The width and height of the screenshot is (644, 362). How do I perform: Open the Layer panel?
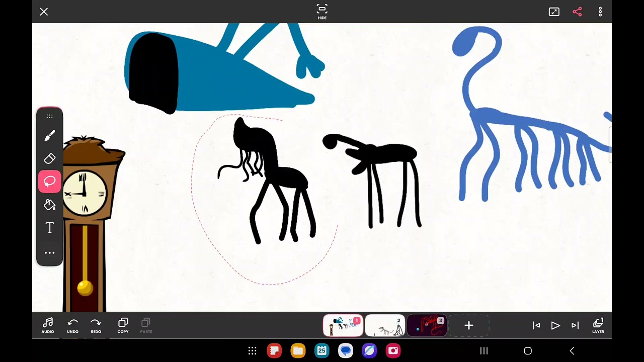pyautogui.click(x=598, y=326)
